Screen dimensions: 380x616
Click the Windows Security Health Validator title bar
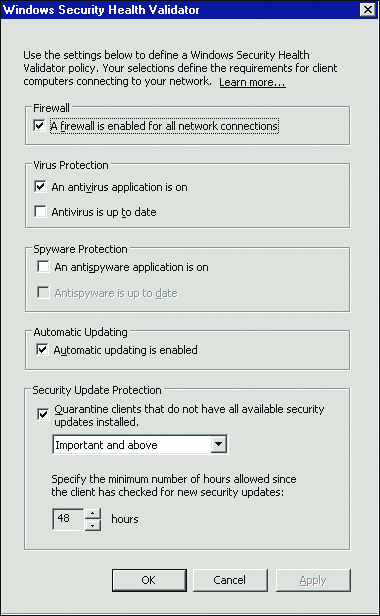tap(181, 9)
